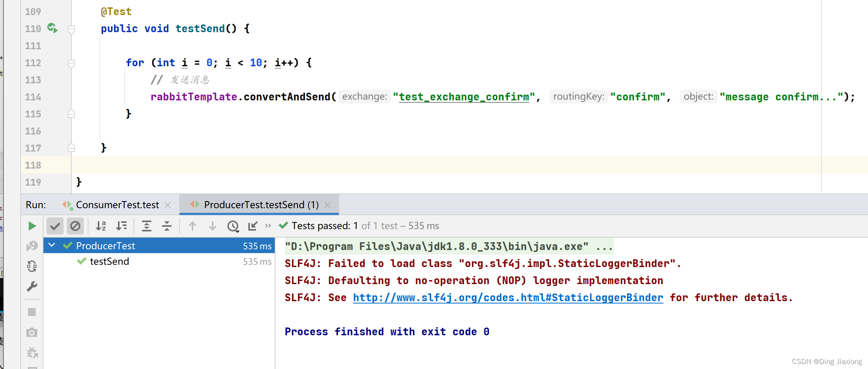
Task: Switch to the ConsumerTest.test run tab
Action: click(x=117, y=205)
